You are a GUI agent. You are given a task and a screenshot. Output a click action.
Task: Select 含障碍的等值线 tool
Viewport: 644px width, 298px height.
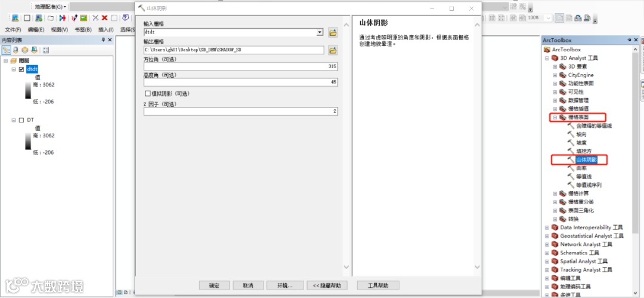pyautogui.click(x=594, y=125)
